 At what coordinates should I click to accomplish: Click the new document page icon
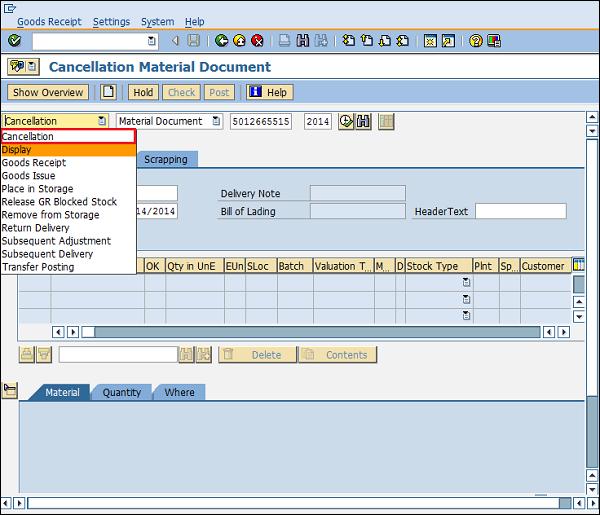coord(107,92)
